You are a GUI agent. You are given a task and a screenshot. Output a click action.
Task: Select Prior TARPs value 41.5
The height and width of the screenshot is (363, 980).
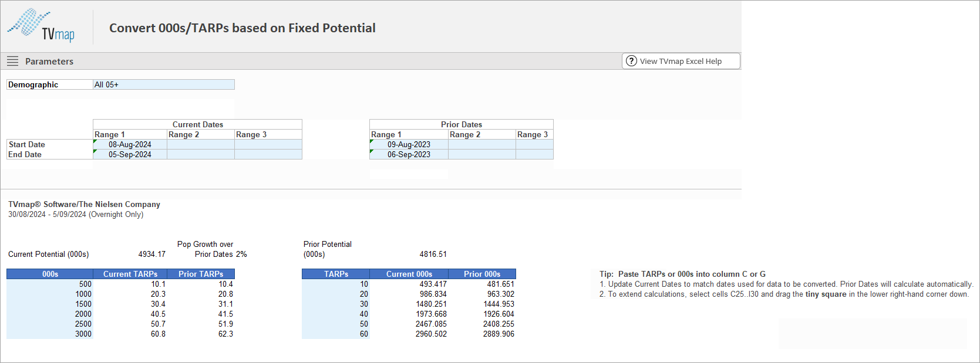pyautogui.click(x=201, y=314)
